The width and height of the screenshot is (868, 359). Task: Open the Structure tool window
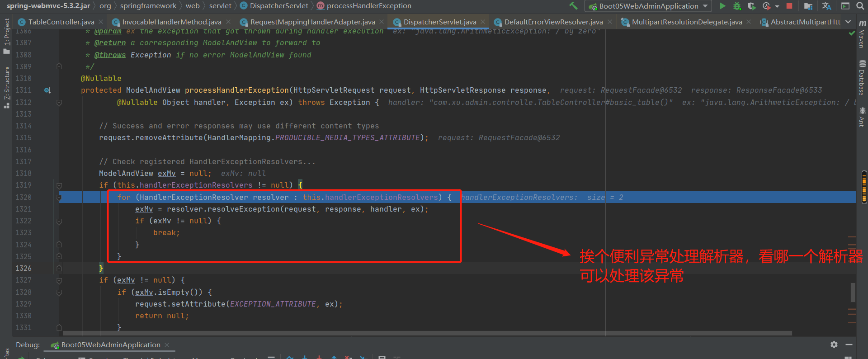click(6, 87)
